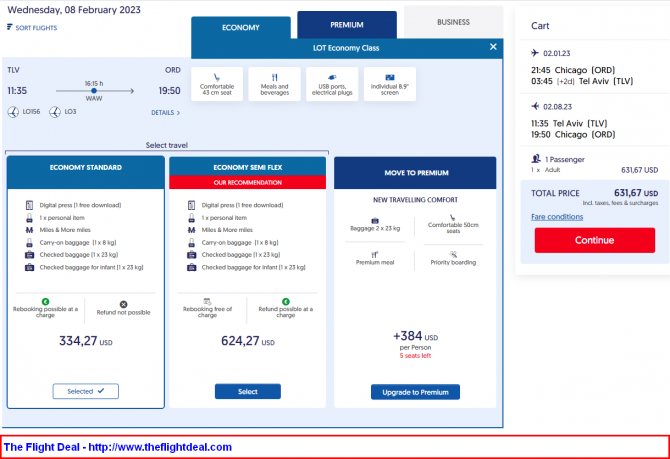Click Miles & More icon in Economy Standard
Viewport: 670px width, 459px height.
pyautogui.click(x=29, y=230)
